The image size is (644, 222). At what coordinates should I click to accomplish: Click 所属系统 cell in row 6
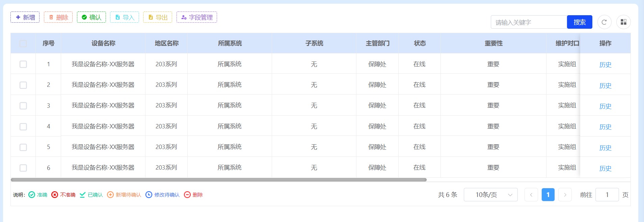tap(230, 168)
